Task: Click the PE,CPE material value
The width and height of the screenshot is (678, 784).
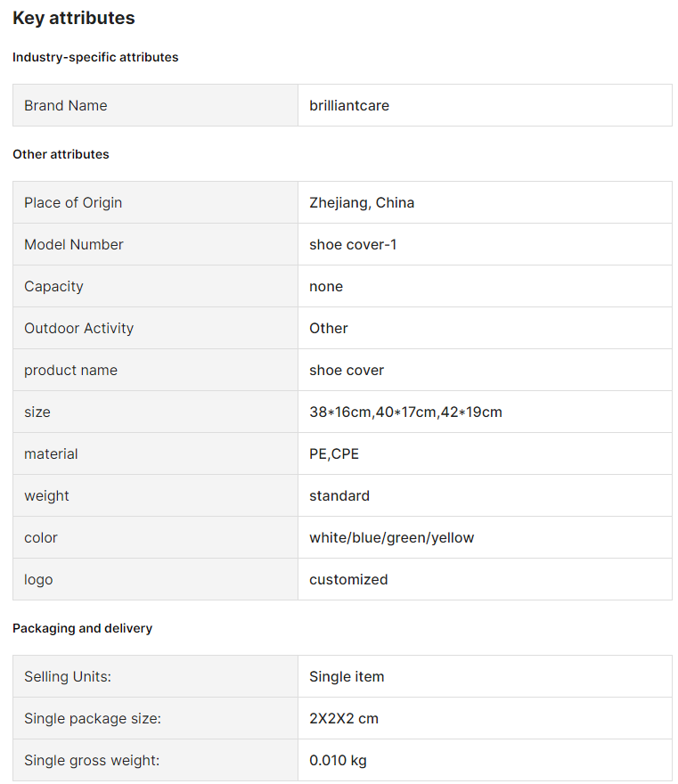Action: click(334, 454)
